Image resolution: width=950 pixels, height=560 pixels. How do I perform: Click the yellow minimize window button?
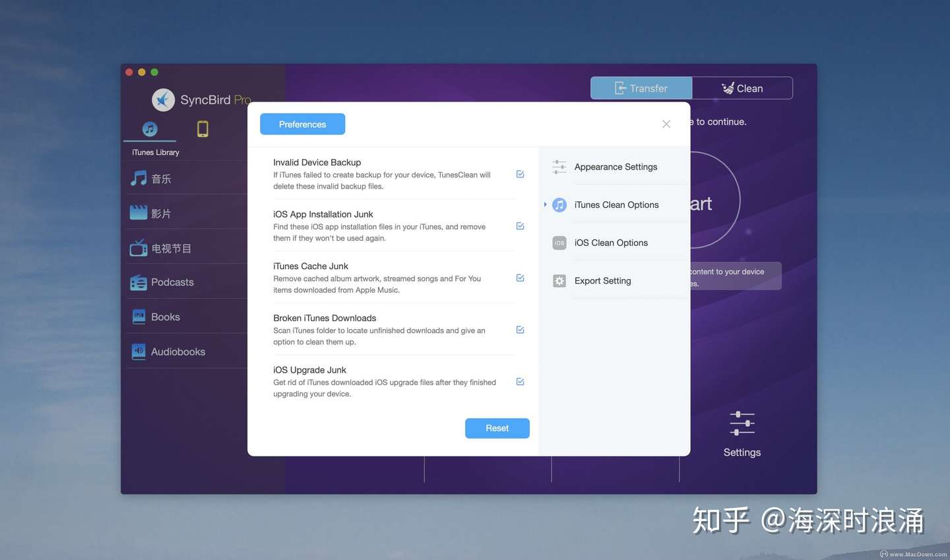tap(141, 72)
